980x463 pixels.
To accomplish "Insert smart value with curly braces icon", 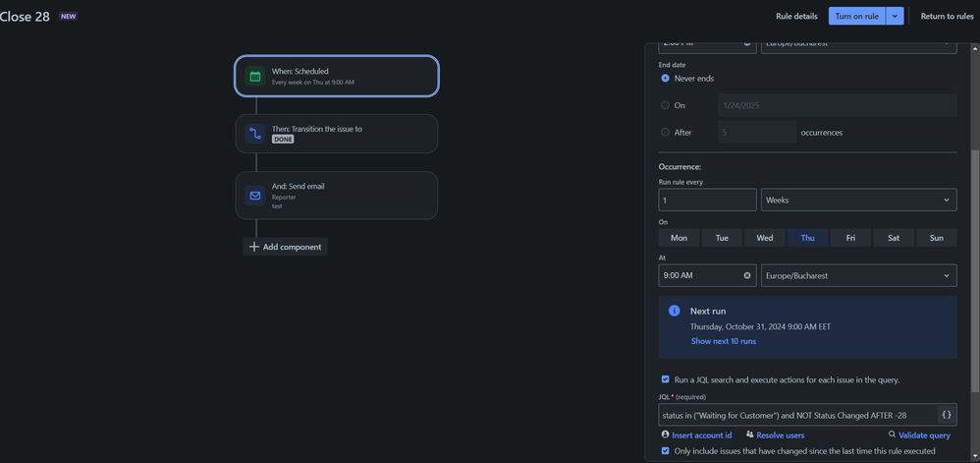I will [x=947, y=414].
